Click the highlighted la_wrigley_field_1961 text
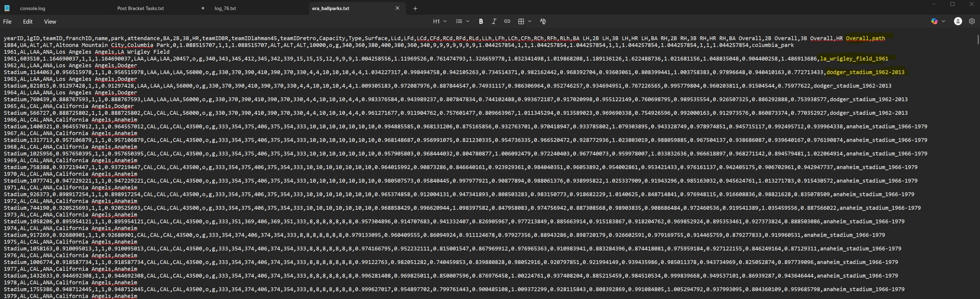The height and width of the screenshot is (299, 980). point(854,59)
